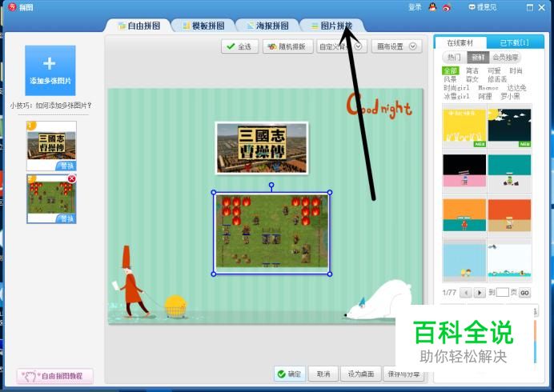Switch to the 图片拼接 tab
Viewport: 554px width, 392px height.
pos(331,26)
